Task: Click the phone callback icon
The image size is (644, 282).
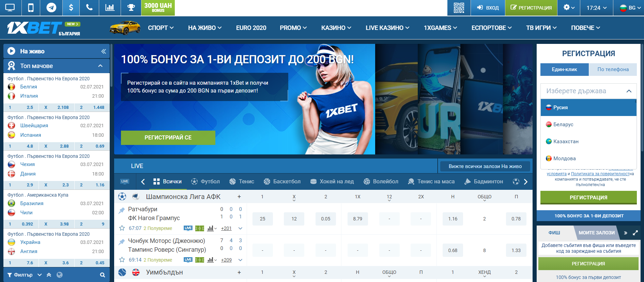Action: (x=89, y=7)
